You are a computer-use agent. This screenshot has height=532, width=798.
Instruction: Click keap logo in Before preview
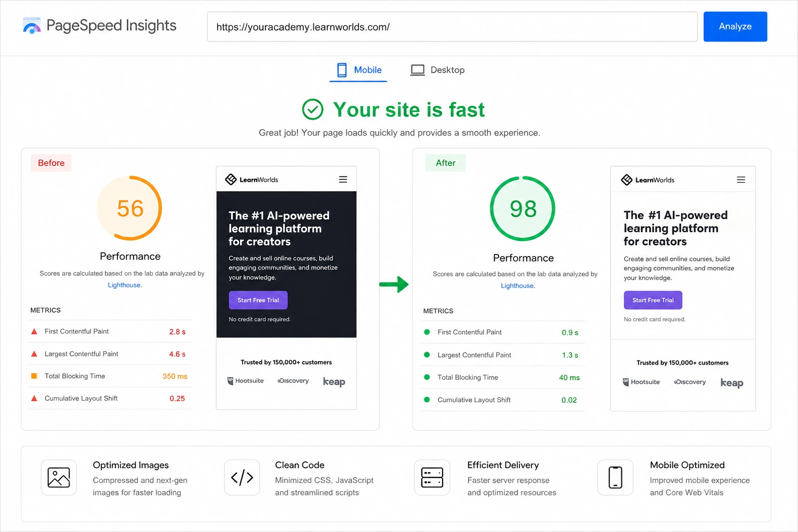334,382
